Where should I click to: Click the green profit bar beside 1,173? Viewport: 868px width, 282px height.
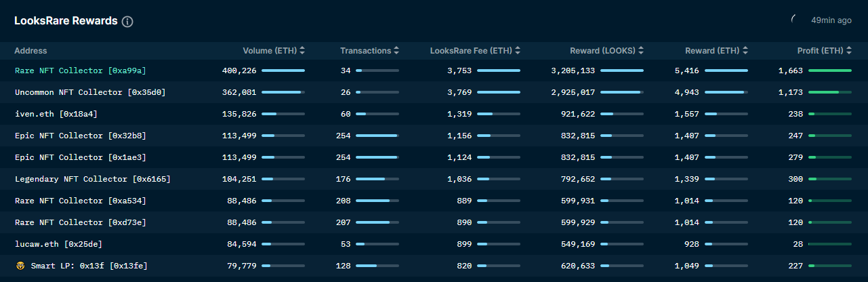(x=830, y=92)
